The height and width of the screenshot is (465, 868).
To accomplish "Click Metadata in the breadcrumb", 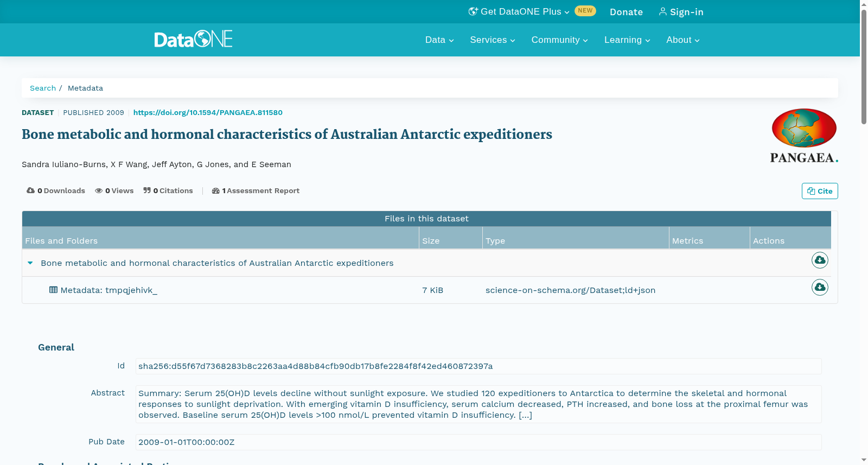I will (x=85, y=88).
